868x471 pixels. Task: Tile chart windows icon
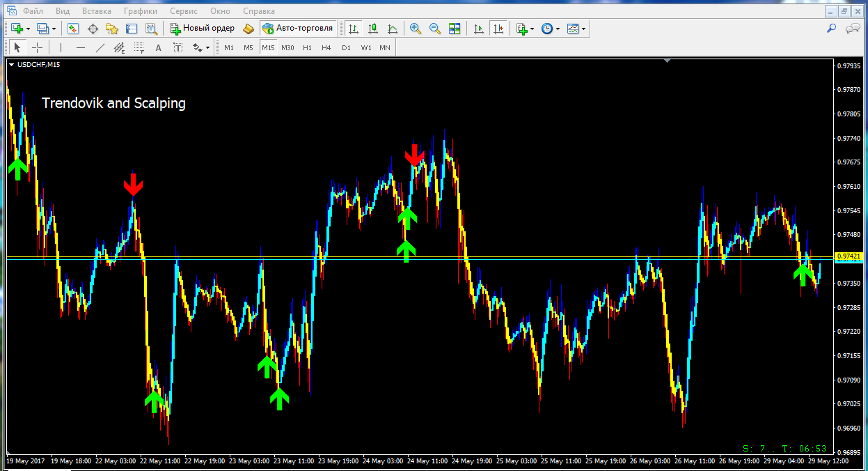click(455, 29)
